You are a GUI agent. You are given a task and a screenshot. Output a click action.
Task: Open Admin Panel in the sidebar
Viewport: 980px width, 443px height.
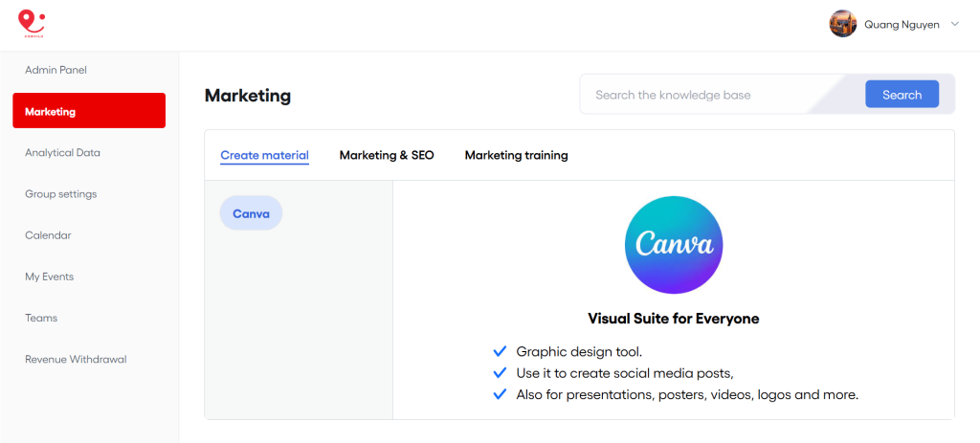click(x=56, y=70)
